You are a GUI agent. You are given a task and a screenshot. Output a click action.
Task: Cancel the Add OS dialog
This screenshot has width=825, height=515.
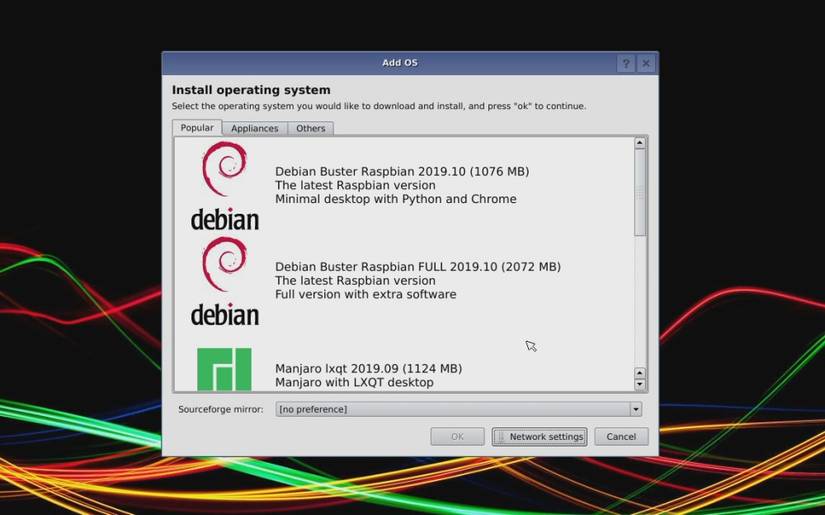tap(621, 437)
